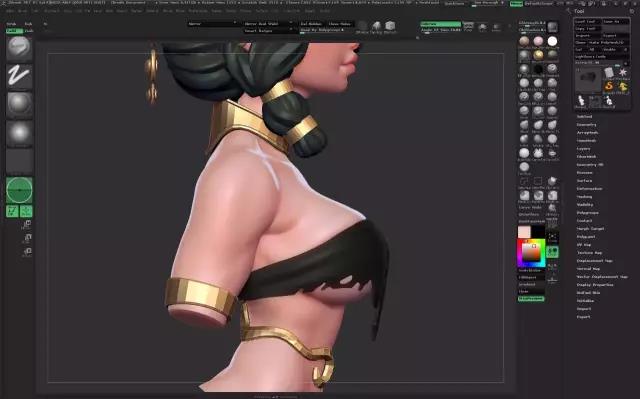Click the gray sphere icon left of cube icons
640x399 pixels.
pyautogui.click(x=362, y=26)
